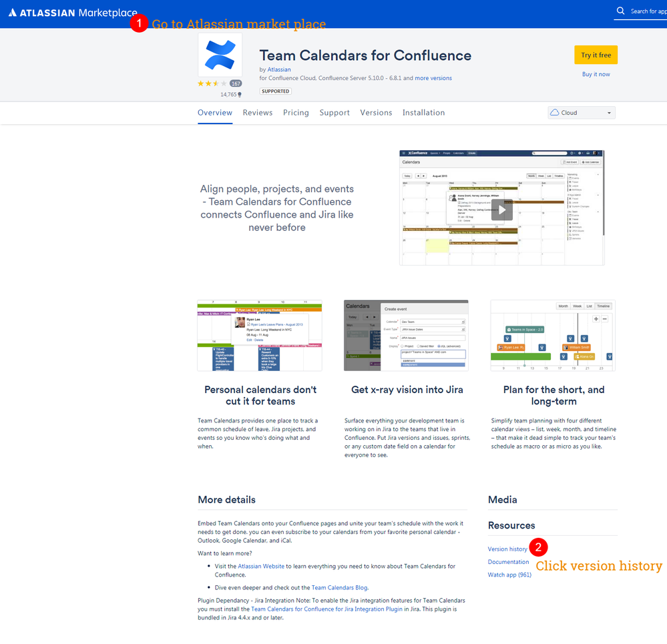Open the Versions tab
Screen dimensions: 667x644
(x=376, y=113)
